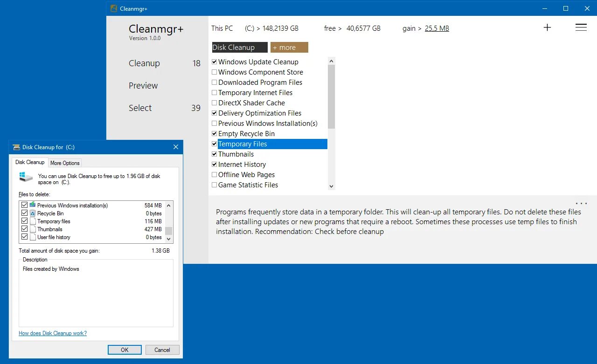Close the Disk Cleanup dialog

click(176, 147)
